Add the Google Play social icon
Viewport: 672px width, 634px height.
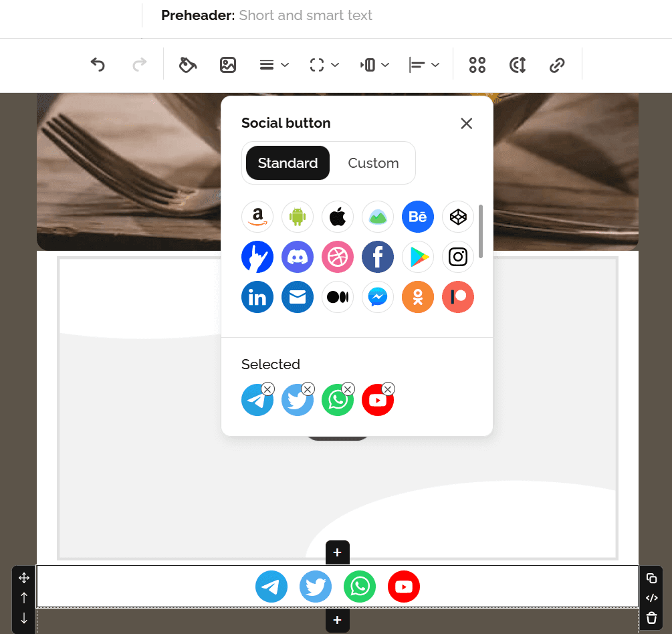click(418, 257)
